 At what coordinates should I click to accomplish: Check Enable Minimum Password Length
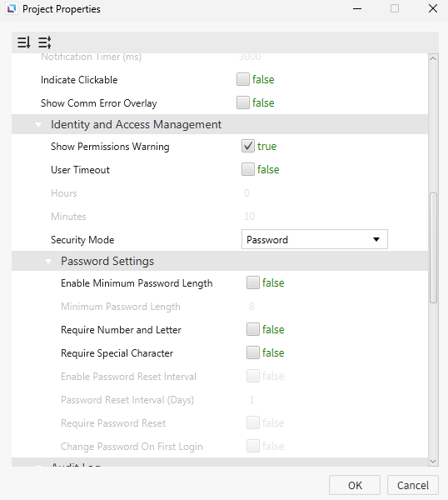[253, 282]
